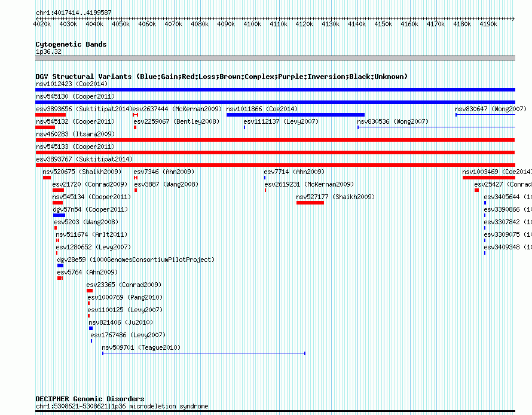Click the Cytogenetic Bands track title
532x415 pixels.
(71, 44)
